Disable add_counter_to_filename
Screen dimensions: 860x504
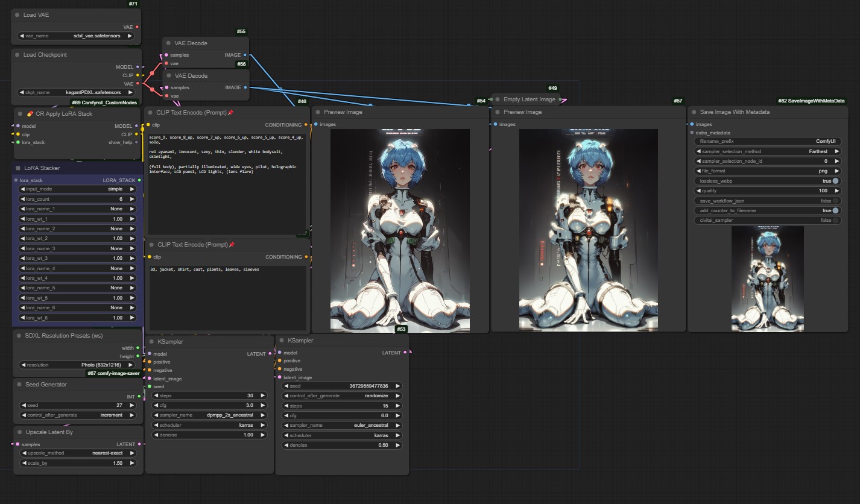(x=835, y=210)
